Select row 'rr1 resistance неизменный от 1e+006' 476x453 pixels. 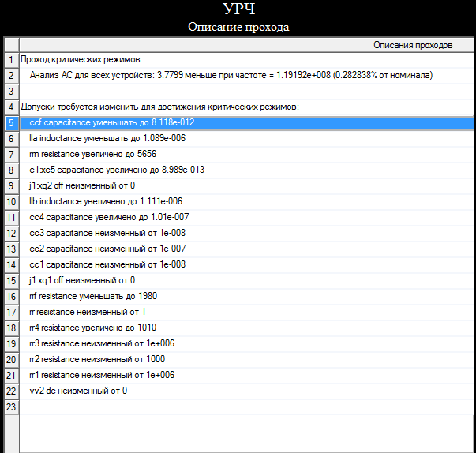click(246, 375)
